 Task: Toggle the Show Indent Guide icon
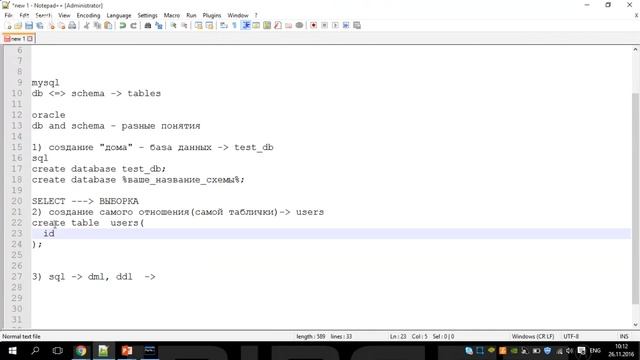pyautogui.click(x=246, y=25)
